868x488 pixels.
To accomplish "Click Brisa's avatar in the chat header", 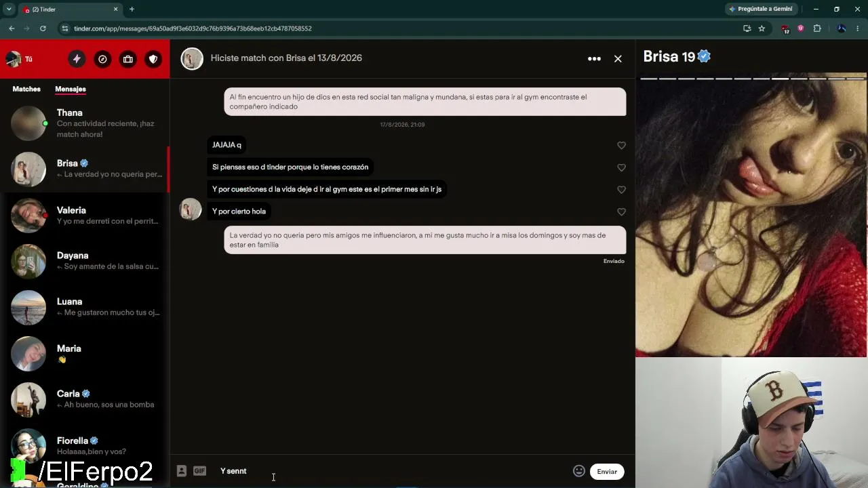I will [192, 58].
